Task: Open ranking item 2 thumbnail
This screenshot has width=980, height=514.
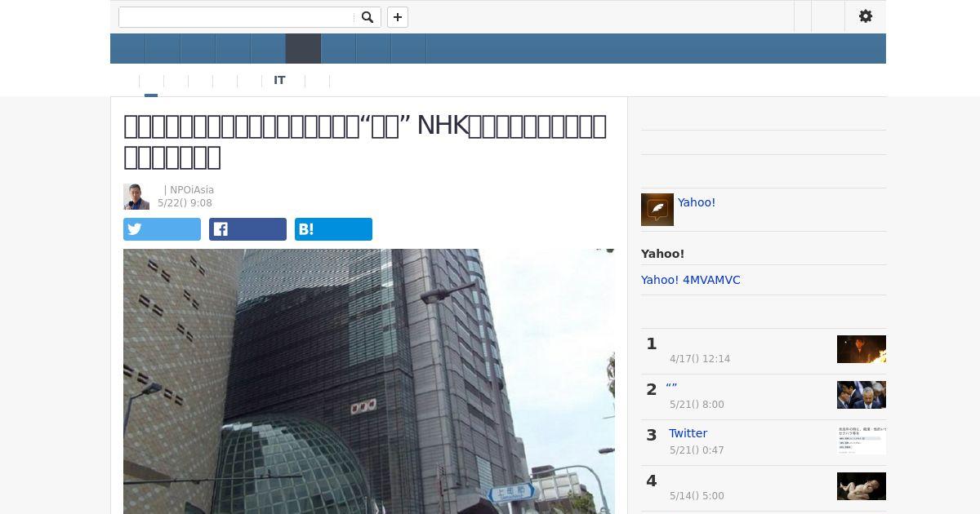Action: click(x=862, y=395)
